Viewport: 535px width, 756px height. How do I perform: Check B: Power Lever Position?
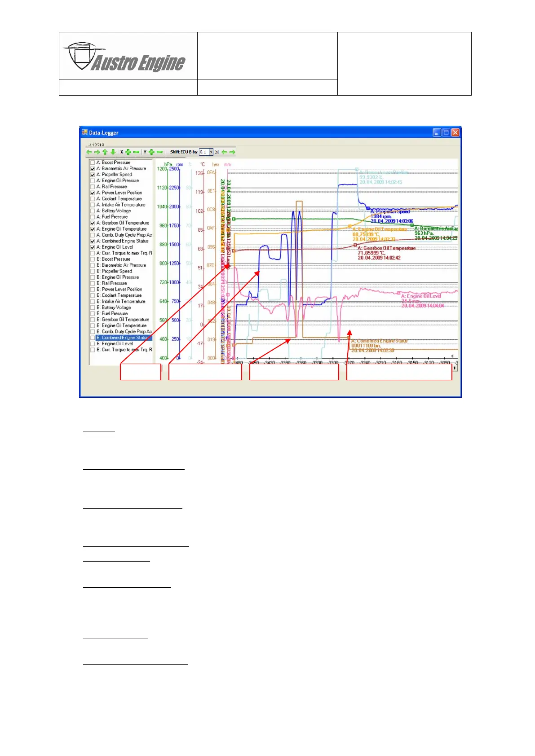(93, 290)
